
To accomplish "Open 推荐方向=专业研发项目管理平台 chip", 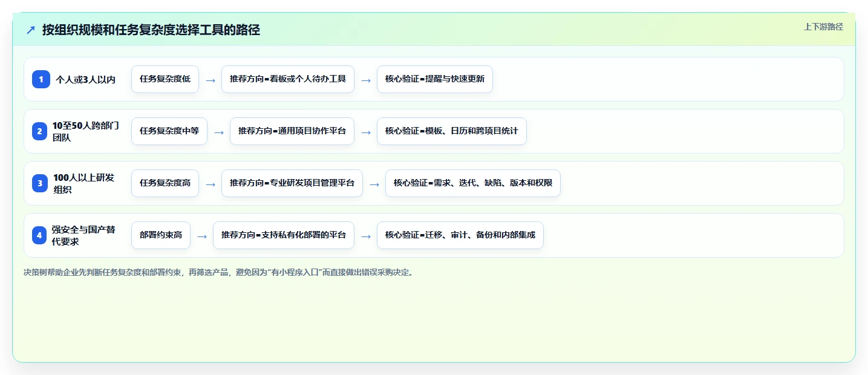I will coord(292,183).
